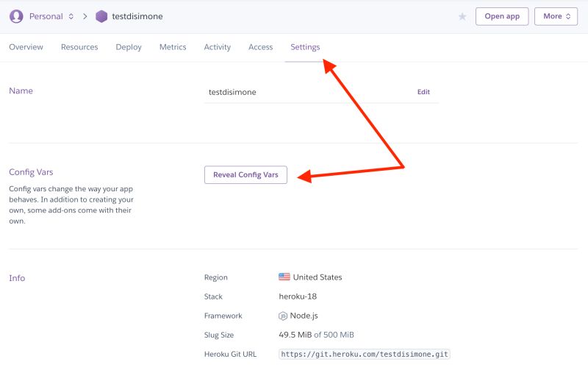Click the Open app button
Screen dimensions: 588x373
tap(502, 16)
